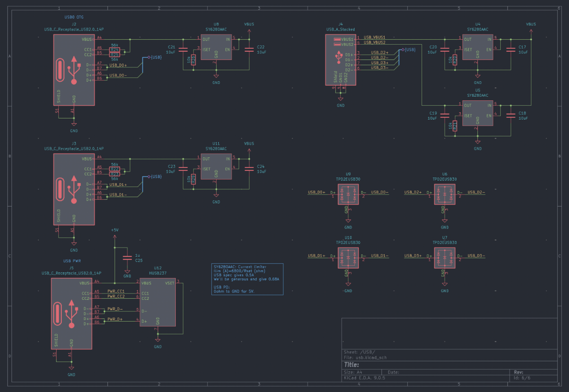Click the "USB0 OTG" text heading

tap(74, 17)
